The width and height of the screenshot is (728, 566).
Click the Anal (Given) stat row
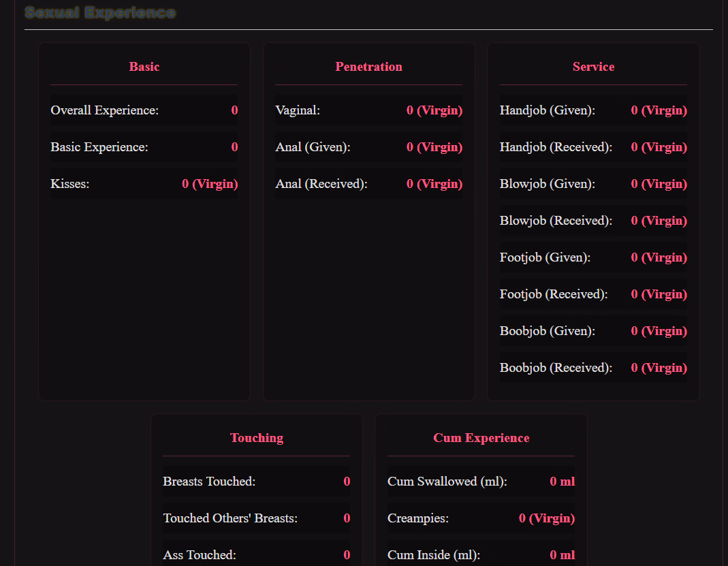368,147
